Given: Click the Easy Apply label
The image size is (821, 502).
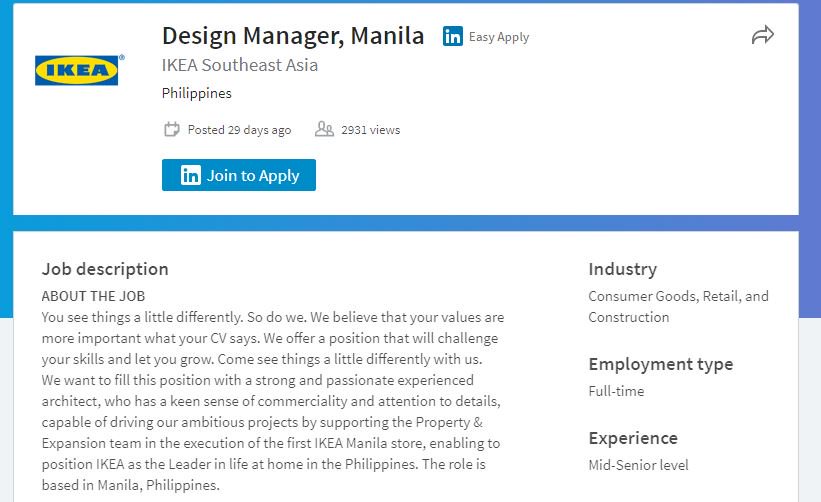Looking at the screenshot, I should [499, 37].
